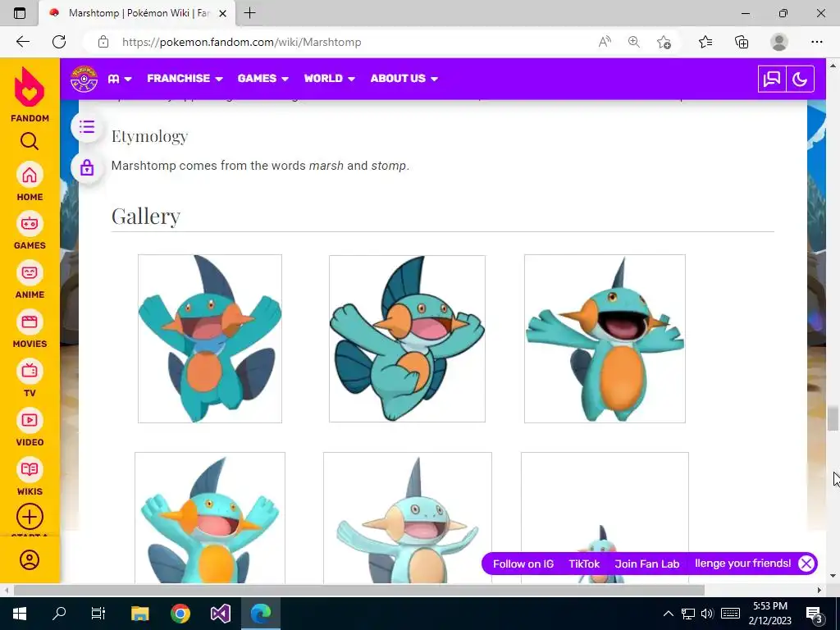
Task: Open the notification center icon
Action: [x=815, y=614]
